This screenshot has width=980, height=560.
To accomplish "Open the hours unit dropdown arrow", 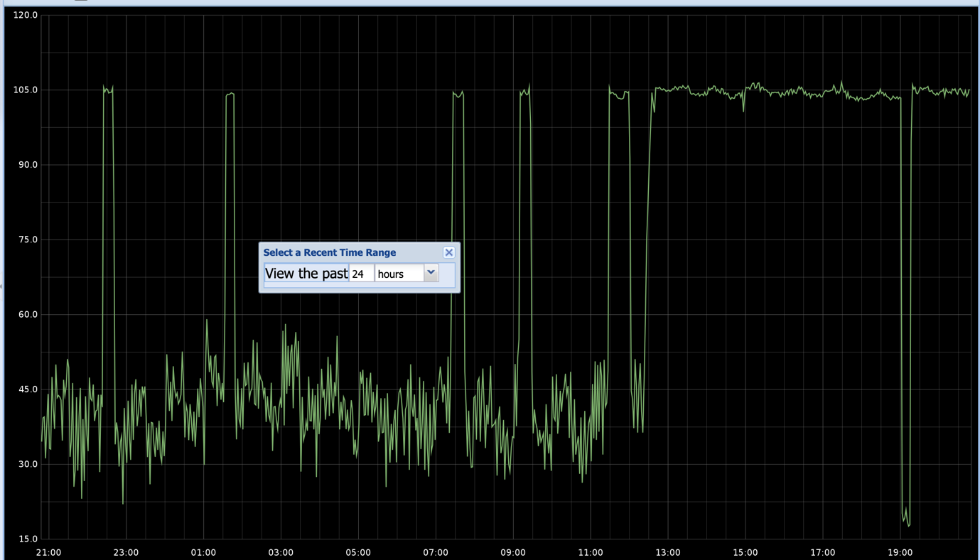I will pyautogui.click(x=431, y=273).
